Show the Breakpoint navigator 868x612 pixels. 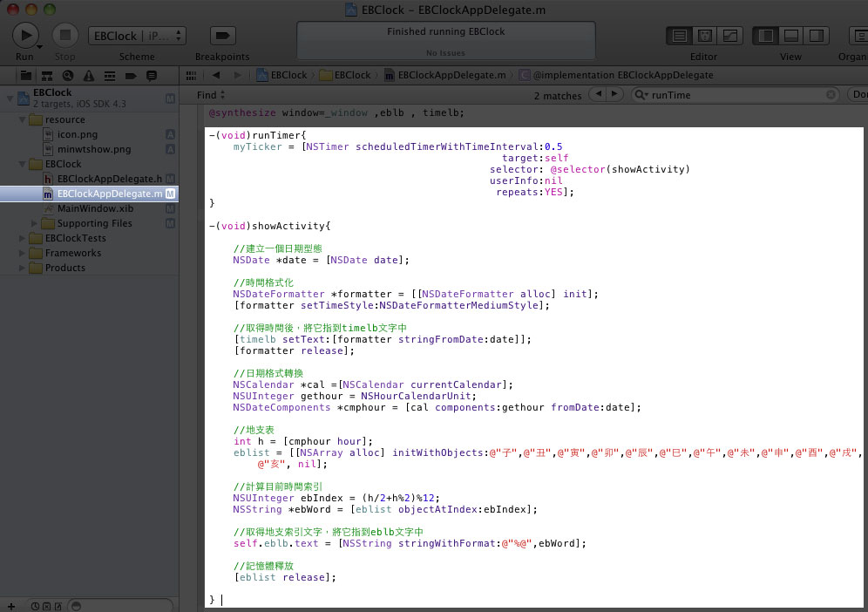[131, 76]
